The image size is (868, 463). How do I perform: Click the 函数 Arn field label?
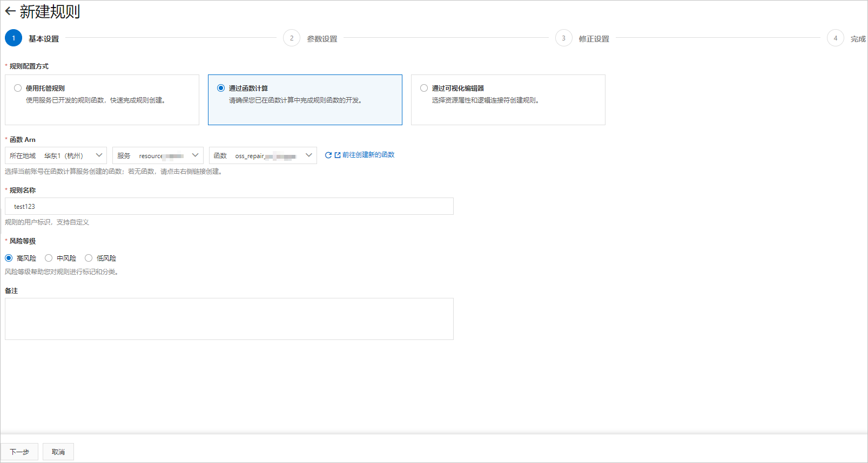22,140
